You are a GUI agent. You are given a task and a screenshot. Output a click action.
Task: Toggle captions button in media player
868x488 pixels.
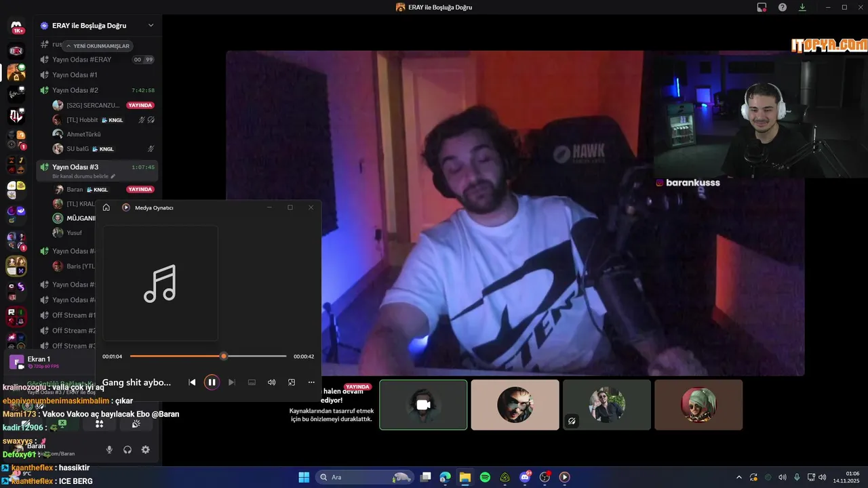point(252,382)
